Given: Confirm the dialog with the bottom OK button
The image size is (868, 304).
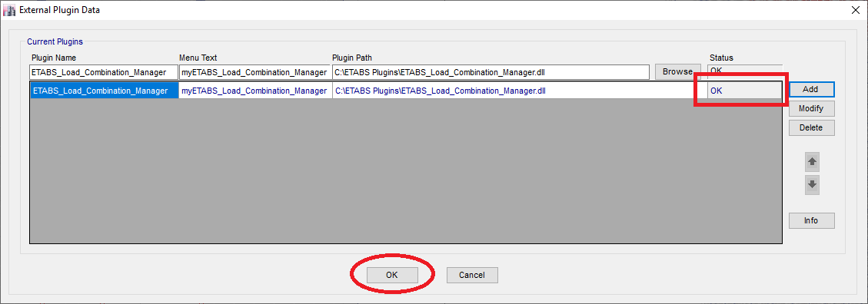Looking at the screenshot, I should click(x=392, y=275).
